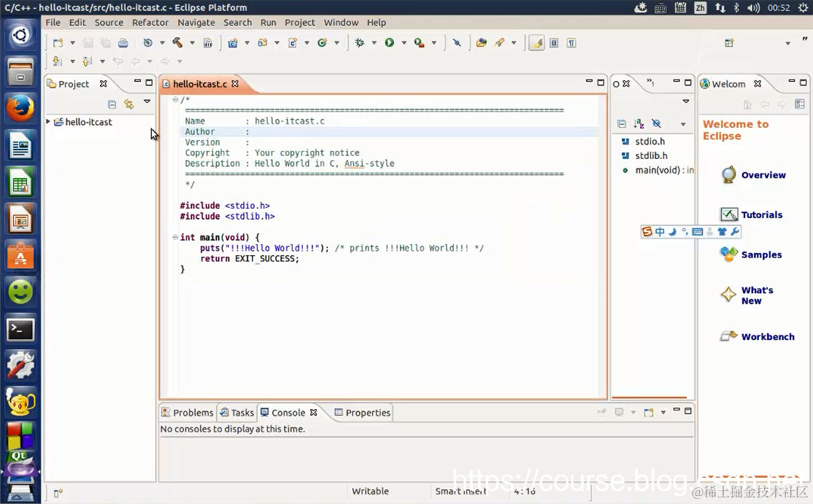Image resolution: width=813 pixels, height=504 pixels.
Task: Toggle Block Selection Mode button
Action: click(554, 43)
